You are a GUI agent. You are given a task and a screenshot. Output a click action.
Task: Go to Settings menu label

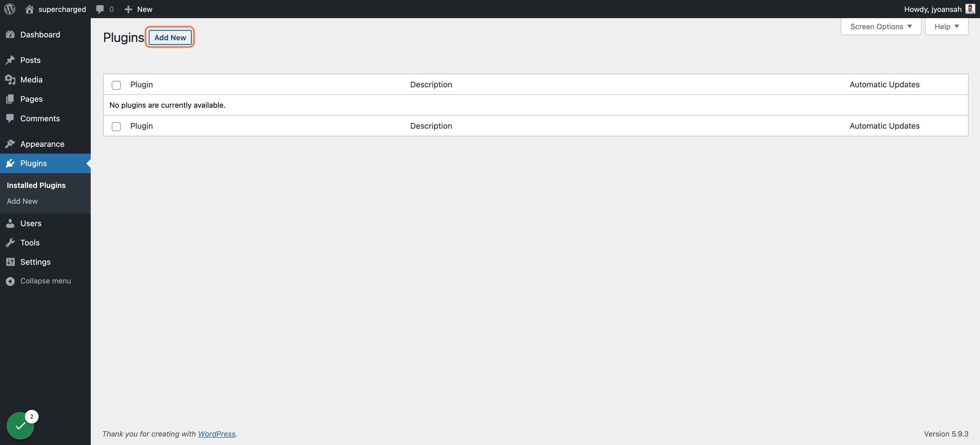pos(35,262)
